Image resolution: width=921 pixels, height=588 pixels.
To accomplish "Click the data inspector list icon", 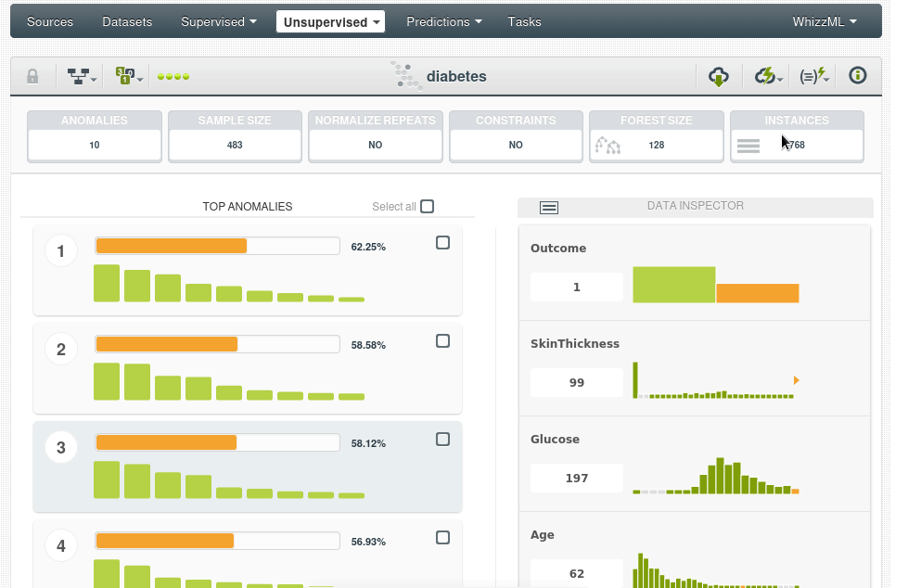I will 549,207.
